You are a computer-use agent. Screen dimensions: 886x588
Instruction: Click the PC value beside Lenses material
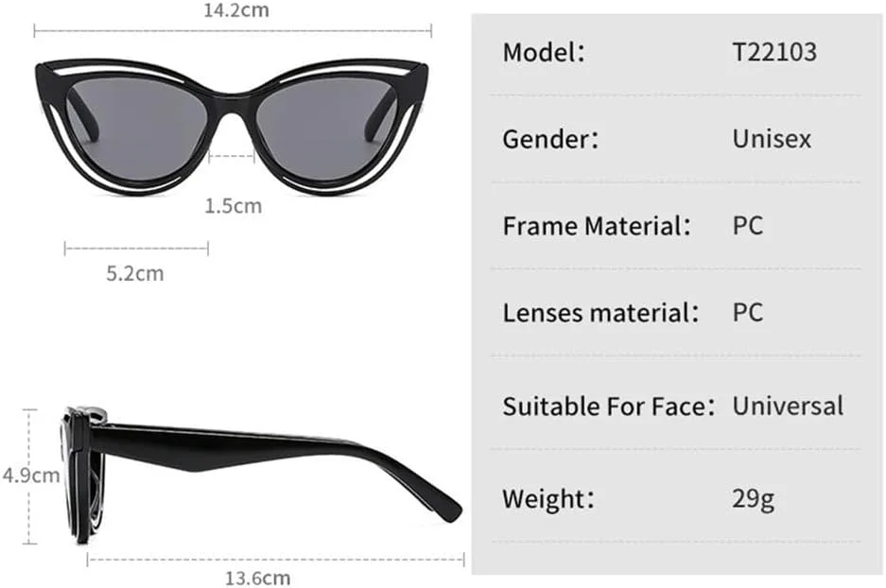click(748, 312)
